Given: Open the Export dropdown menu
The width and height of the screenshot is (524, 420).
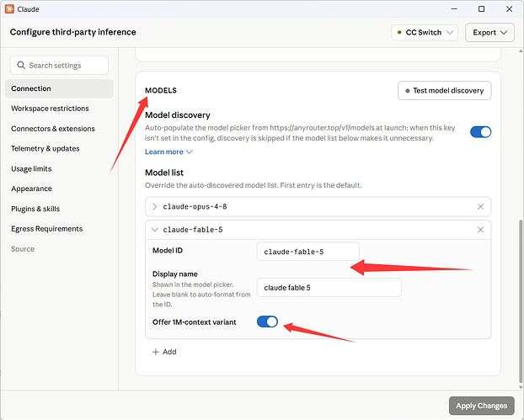Looking at the screenshot, I should point(489,32).
